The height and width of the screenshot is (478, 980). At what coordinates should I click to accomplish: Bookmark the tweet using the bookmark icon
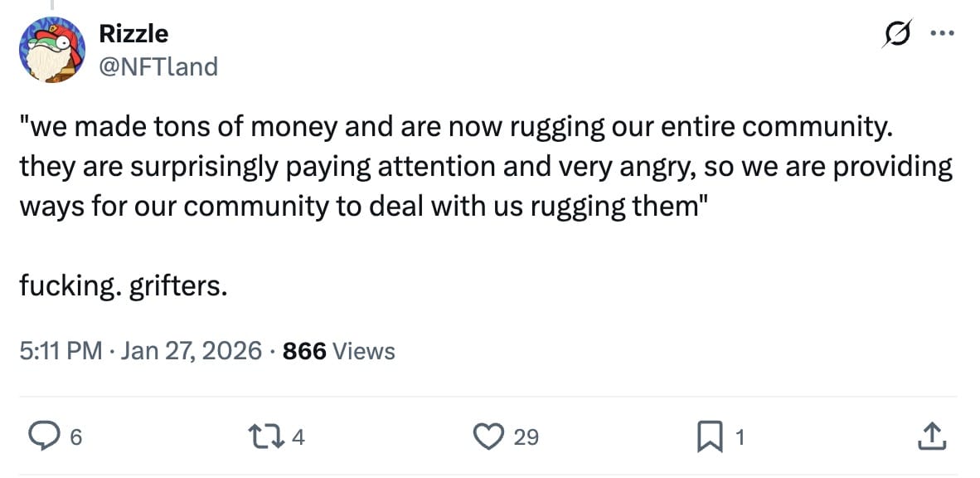tap(711, 435)
